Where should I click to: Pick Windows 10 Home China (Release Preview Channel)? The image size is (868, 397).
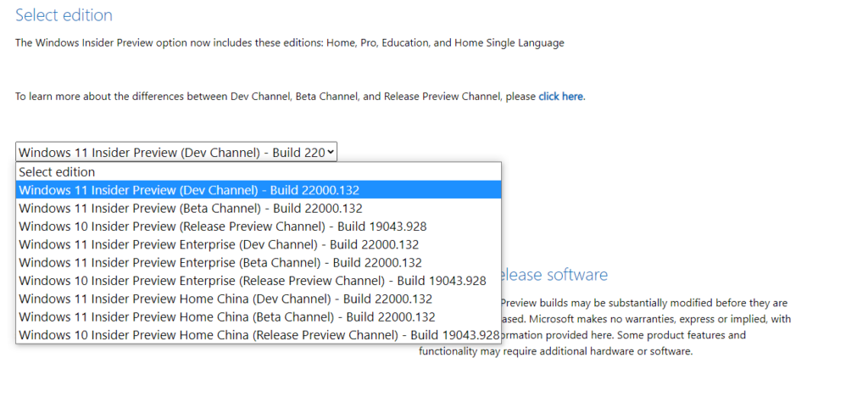tap(259, 335)
